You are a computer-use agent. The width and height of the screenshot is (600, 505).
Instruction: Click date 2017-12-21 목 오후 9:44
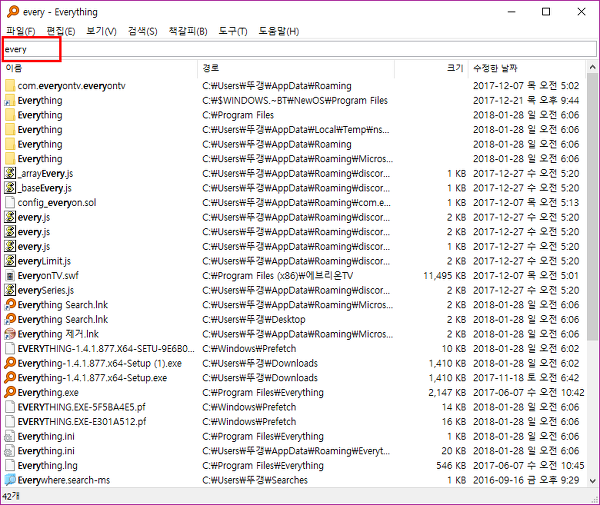click(526, 100)
